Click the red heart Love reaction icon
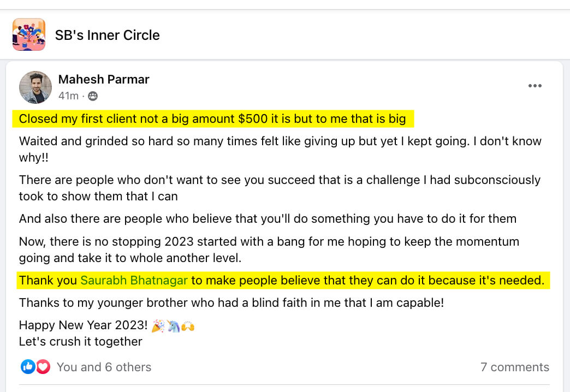The image size is (570, 392). [43, 367]
